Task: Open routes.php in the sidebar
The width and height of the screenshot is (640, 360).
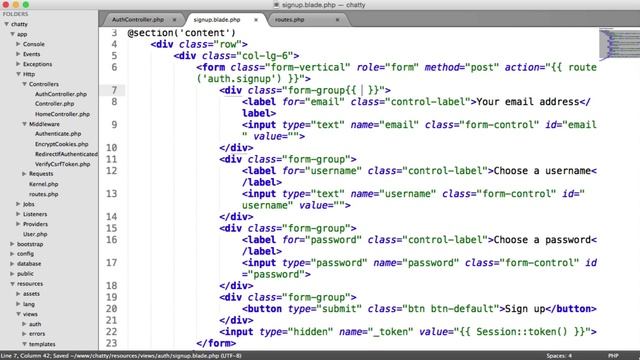Action: pyautogui.click(x=44, y=194)
